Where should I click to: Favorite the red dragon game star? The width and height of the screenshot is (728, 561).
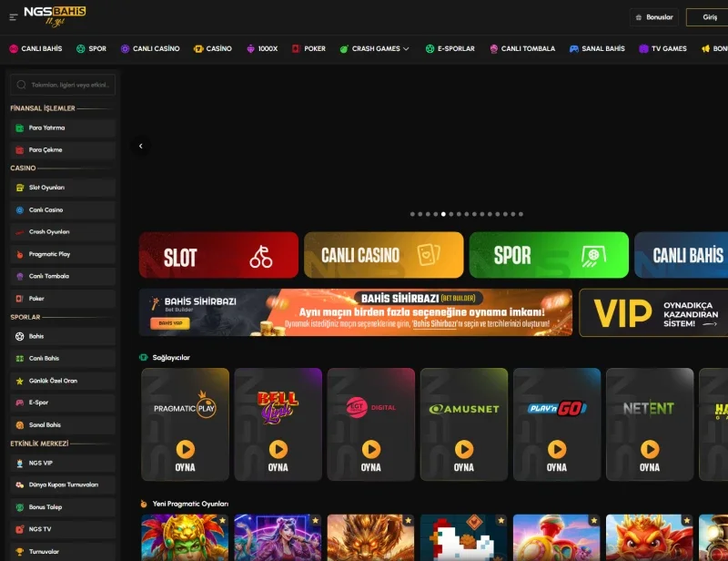click(x=687, y=521)
